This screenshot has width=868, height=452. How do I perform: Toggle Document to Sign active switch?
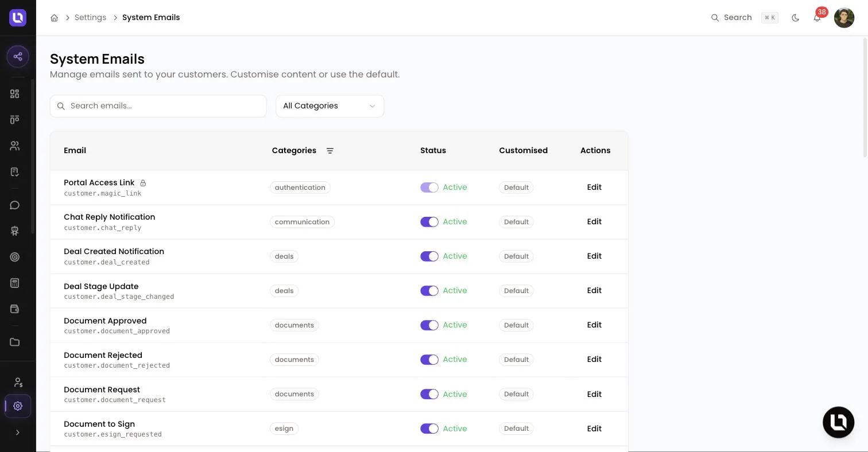coord(429,428)
